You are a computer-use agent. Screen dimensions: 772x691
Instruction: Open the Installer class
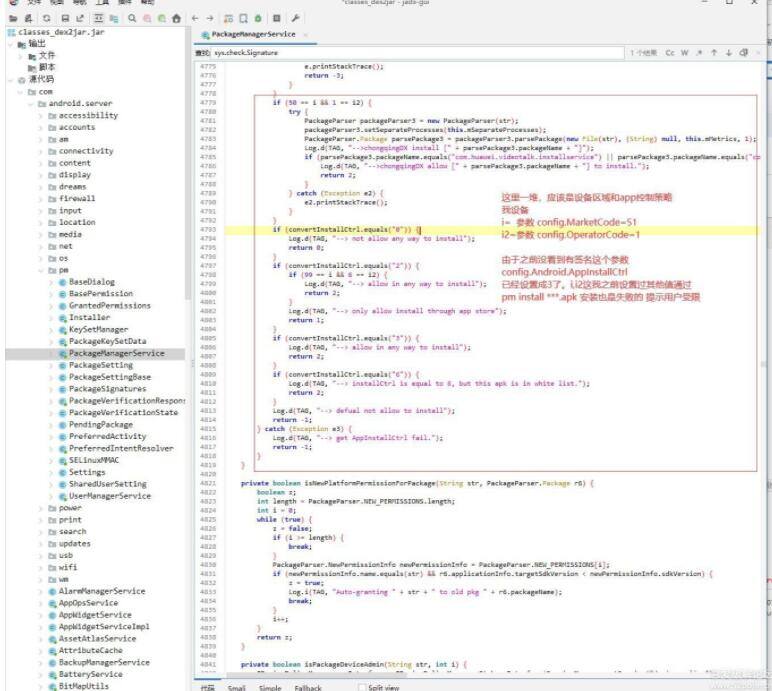(x=84, y=318)
